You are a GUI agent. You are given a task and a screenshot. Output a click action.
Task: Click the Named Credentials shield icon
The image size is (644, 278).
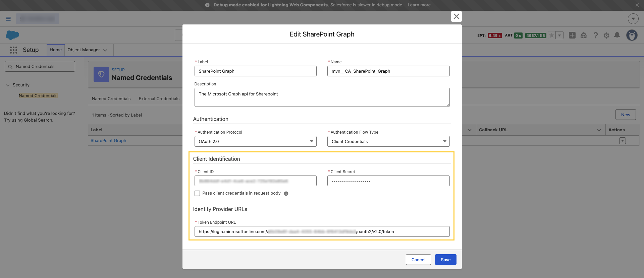(101, 74)
